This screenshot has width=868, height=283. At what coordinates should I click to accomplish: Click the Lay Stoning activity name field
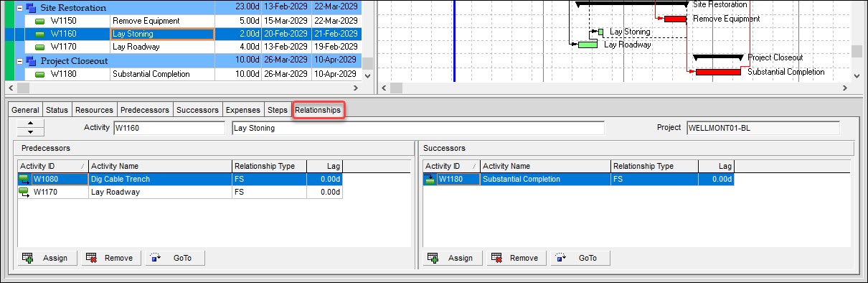(418, 128)
